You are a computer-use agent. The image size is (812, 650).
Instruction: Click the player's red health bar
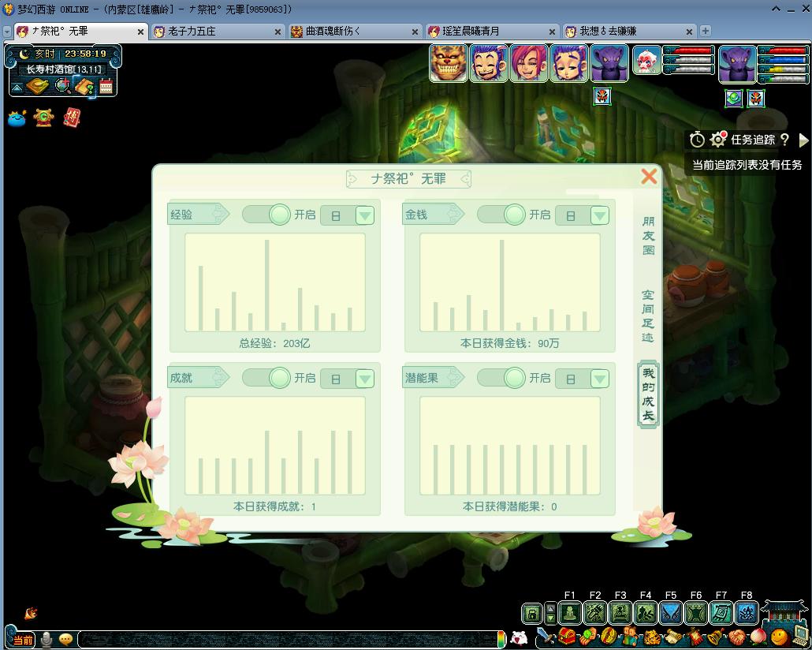click(786, 50)
